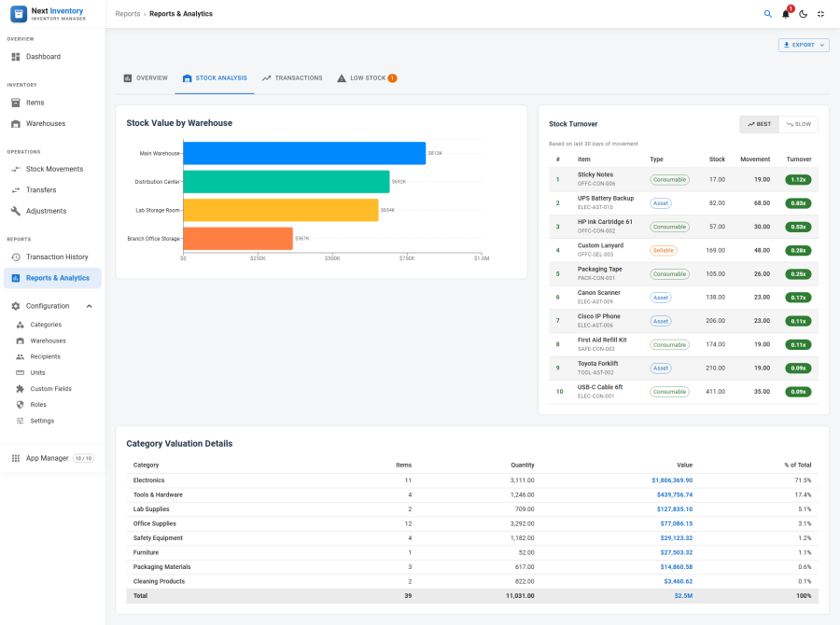Click the Low Stock warning triangle icon
The image size is (840, 625).
click(x=342, y=78)
